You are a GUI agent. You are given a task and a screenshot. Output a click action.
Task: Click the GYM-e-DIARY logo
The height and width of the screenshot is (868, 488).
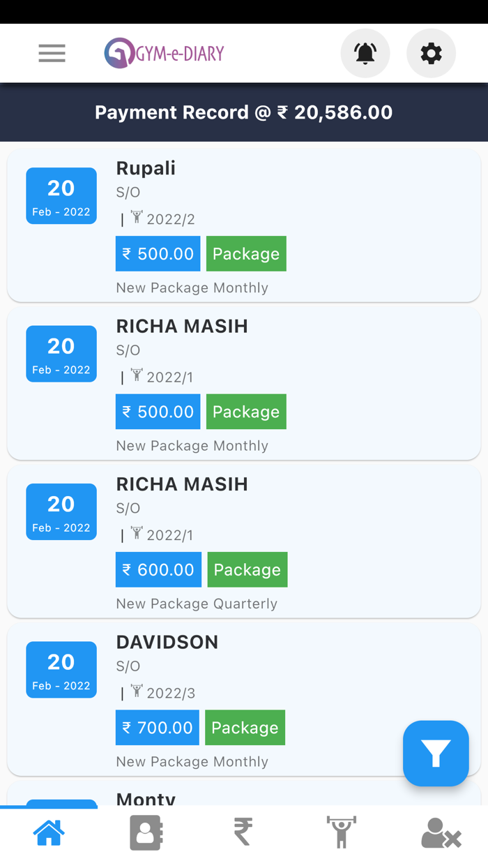165,53
